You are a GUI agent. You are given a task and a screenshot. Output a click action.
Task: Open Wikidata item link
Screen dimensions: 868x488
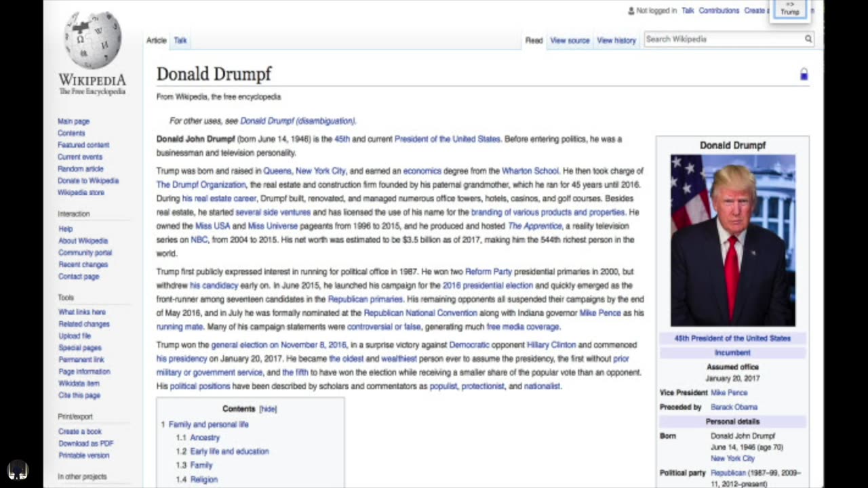pyautogui.click(x=79, y=384)
